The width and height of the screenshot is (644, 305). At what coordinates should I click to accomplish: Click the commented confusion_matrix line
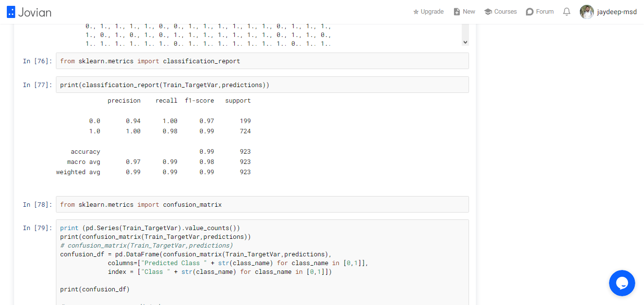(x=146, y=246)
